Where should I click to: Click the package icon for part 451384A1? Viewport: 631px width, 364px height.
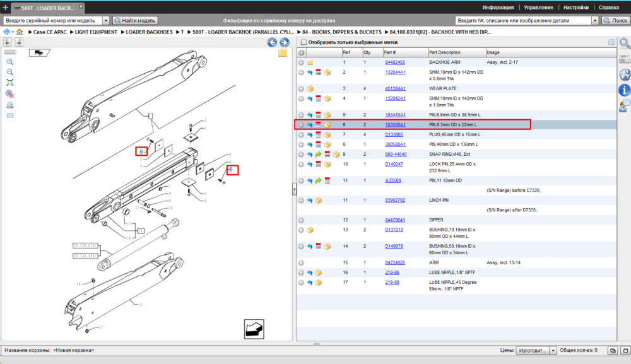(310, 89)
